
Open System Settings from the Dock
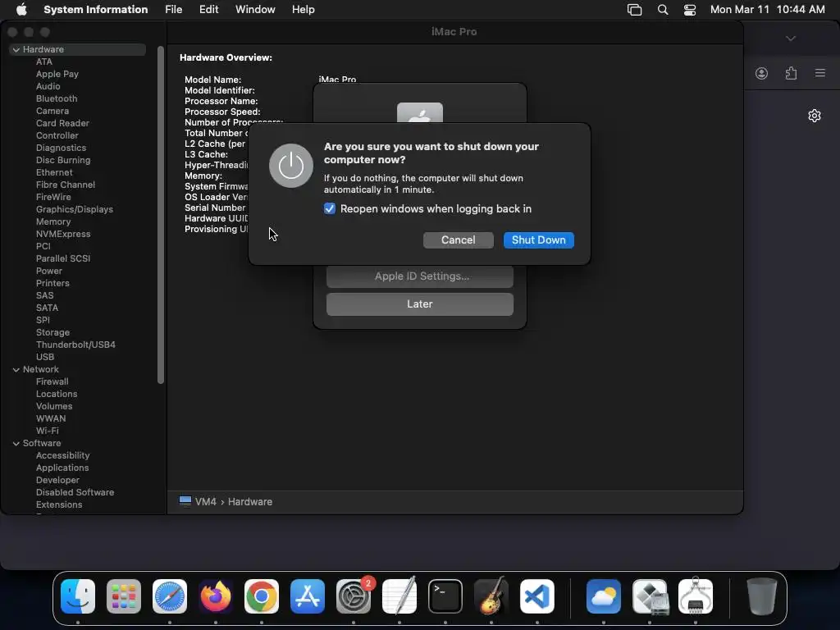(354, 596)
